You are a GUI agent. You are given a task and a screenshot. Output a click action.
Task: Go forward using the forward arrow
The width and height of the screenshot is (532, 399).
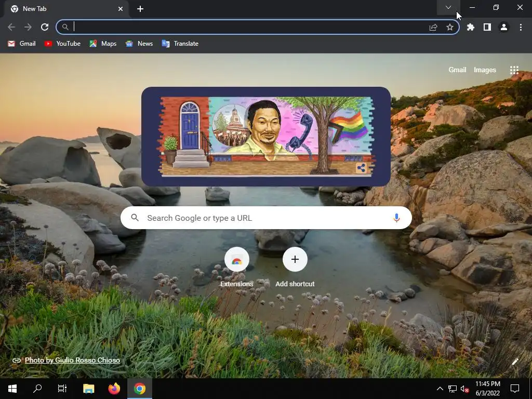(x=28, y=27)
